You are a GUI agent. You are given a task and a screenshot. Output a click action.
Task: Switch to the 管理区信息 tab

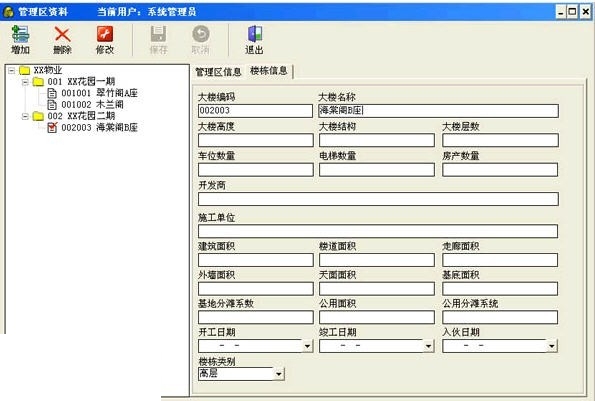tap(218, 72)
